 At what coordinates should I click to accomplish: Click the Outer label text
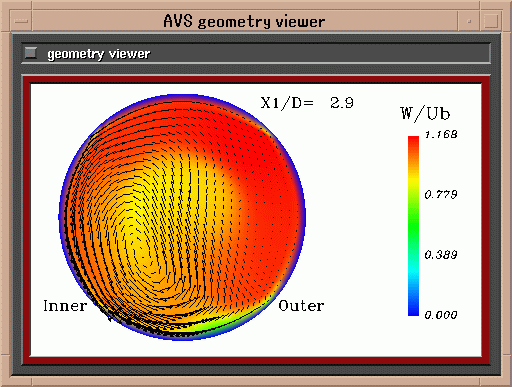pyautogui.click(x=301, y=306)
